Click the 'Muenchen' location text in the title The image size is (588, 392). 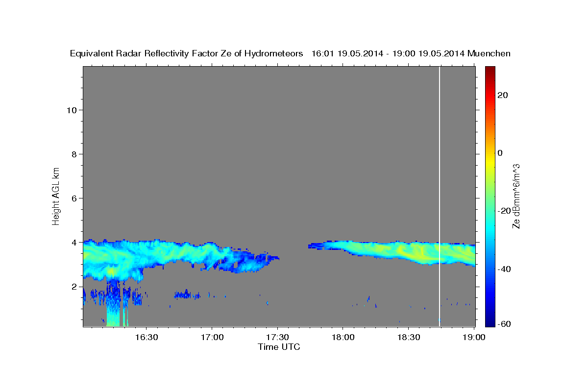tap(489, 54)
